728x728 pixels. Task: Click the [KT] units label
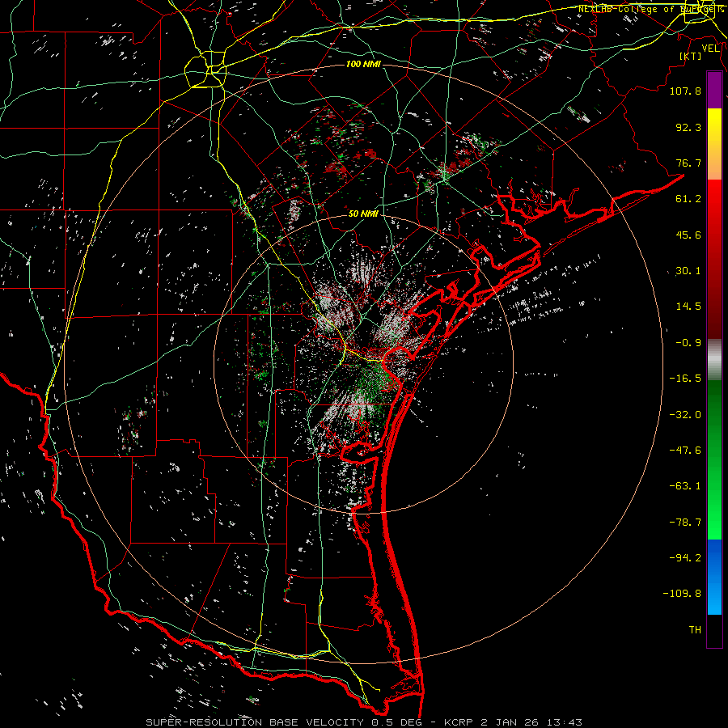click(x=691, y=56)
